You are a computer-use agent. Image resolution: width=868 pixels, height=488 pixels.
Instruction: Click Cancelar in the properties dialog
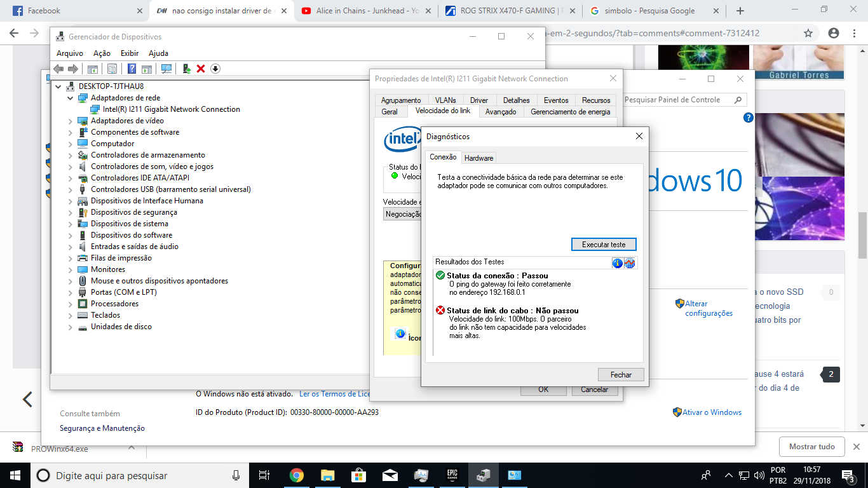(x=594, y=390)
